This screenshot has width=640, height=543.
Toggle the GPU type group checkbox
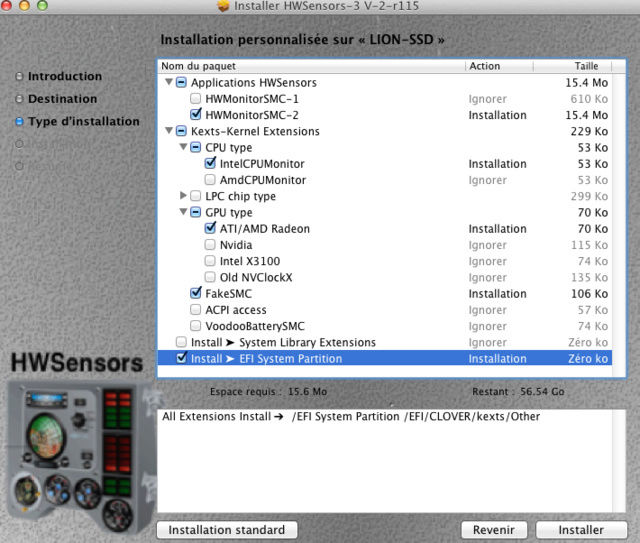pos(196,212)
